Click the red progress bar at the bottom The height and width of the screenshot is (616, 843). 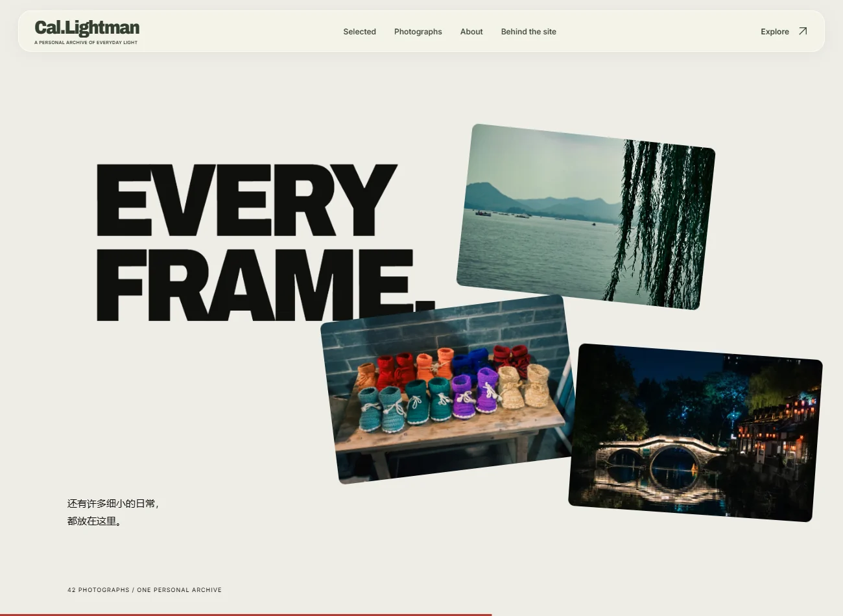pyautogui.click(x=246, y=614)
